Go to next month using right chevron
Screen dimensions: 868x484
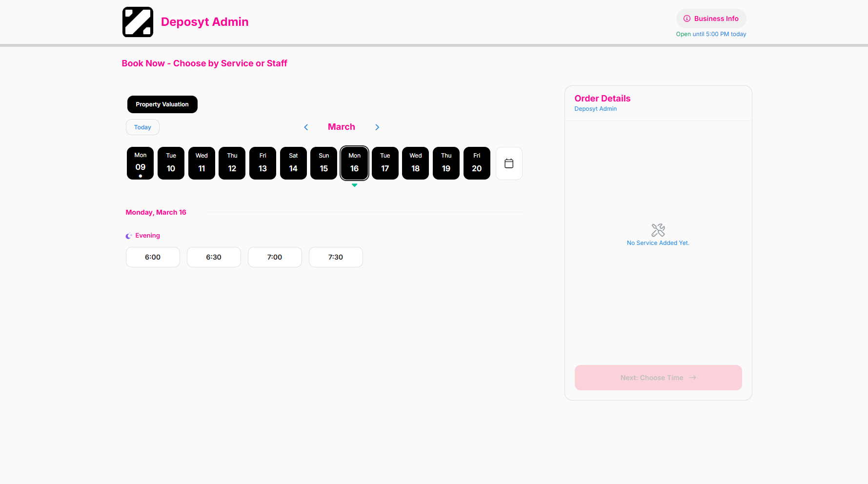pos(377,127)
